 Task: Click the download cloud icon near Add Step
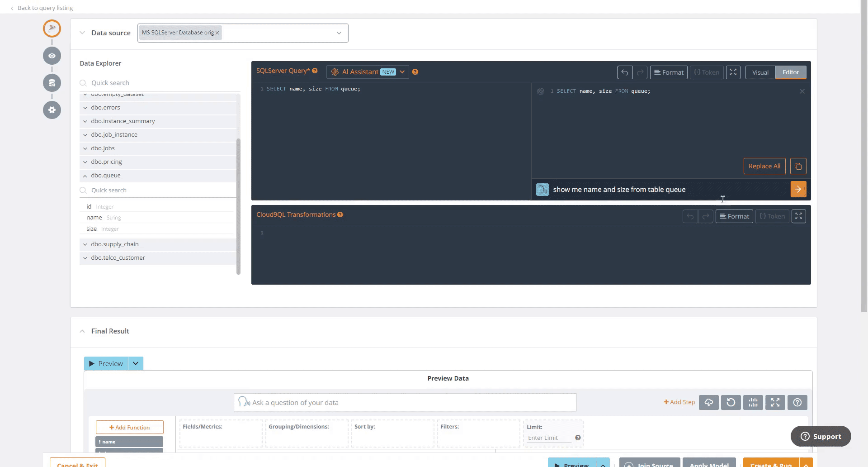(x=708, y=402)
